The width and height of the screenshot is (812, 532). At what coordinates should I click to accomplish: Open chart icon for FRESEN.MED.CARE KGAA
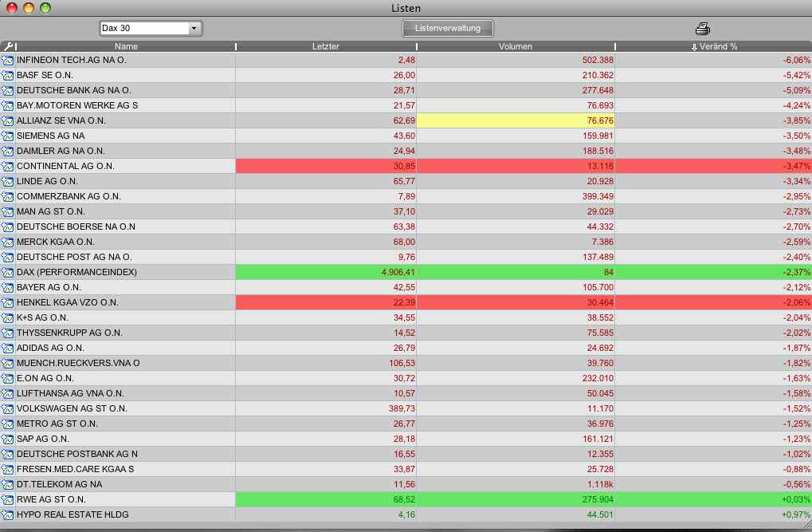click(8, 469)
